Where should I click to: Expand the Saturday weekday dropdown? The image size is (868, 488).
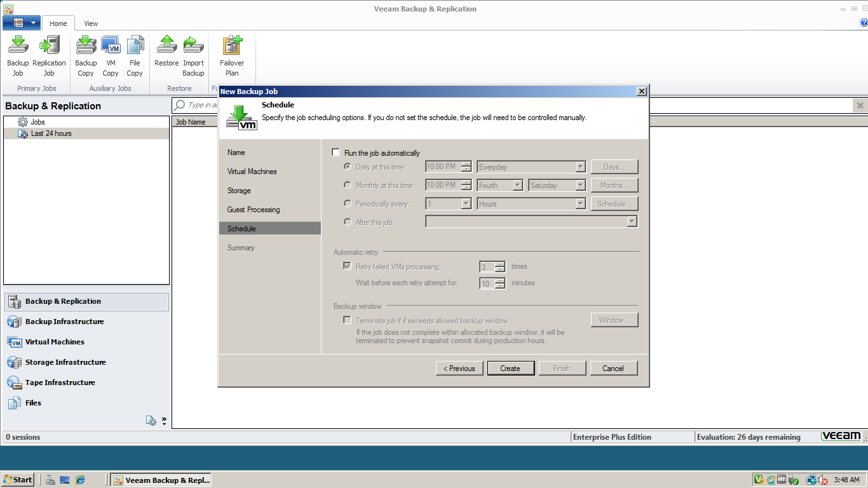[580, 185]
